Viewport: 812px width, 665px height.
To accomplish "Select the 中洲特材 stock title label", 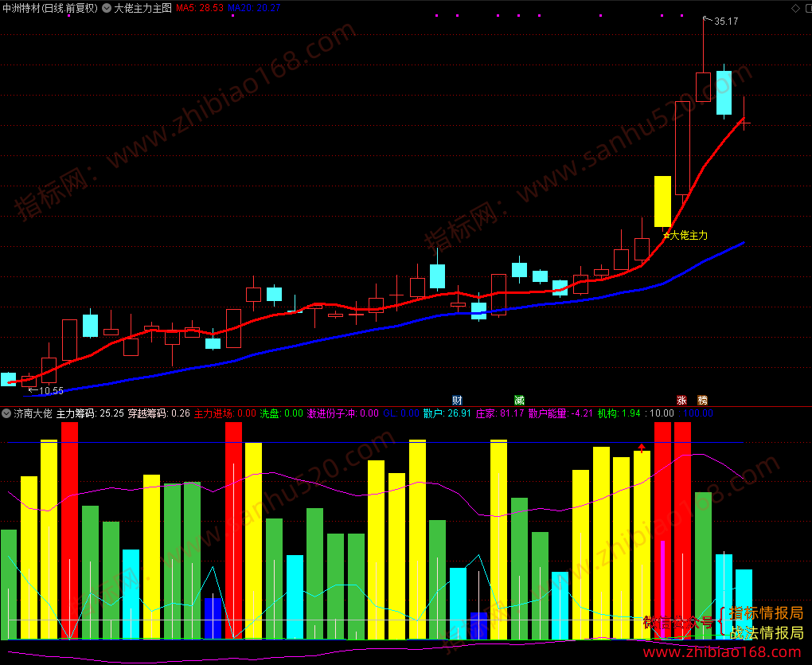I will (50, 8).
